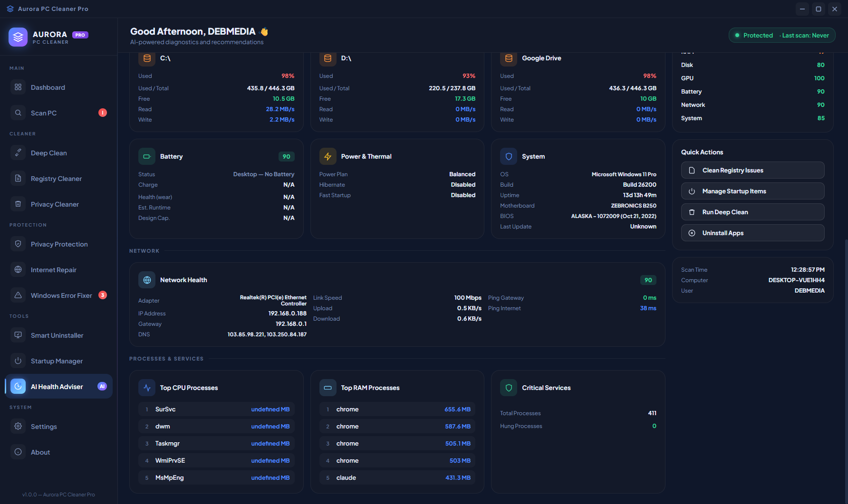Click the System card shield icon

(x=509, y=156)
